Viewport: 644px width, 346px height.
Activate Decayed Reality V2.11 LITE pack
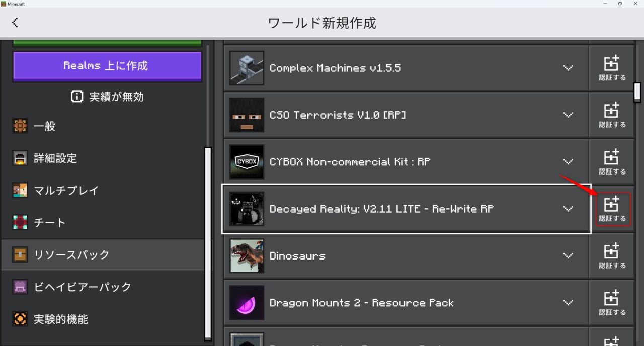tap(612, 209)
